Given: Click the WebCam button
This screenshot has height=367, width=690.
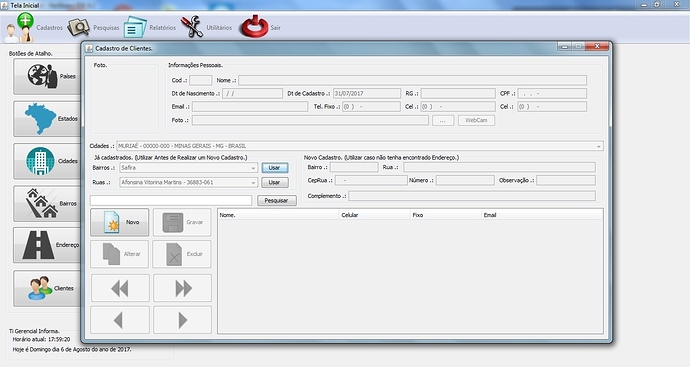Looking at the screenshot, I should coord(476,120).
